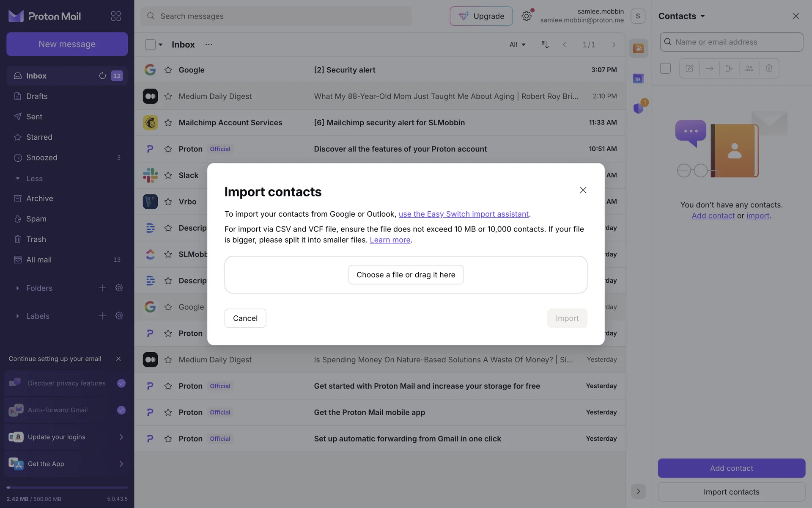
Task: Expand the Contacts panel title dropdown
Action: [682, 16]
